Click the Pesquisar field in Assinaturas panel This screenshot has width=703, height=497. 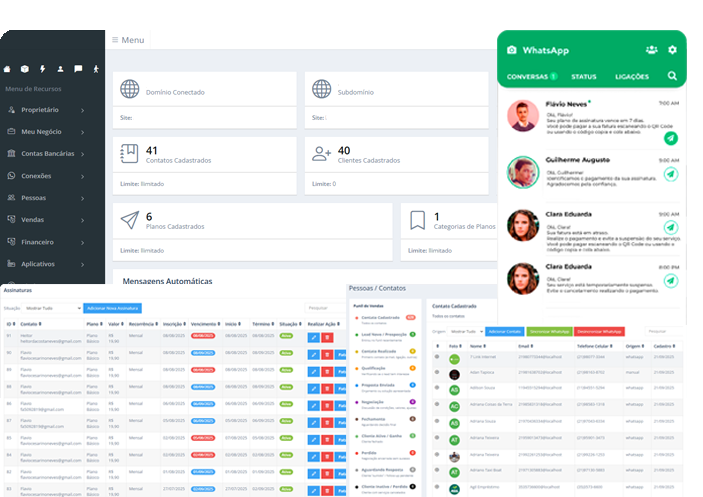[322, 308]
